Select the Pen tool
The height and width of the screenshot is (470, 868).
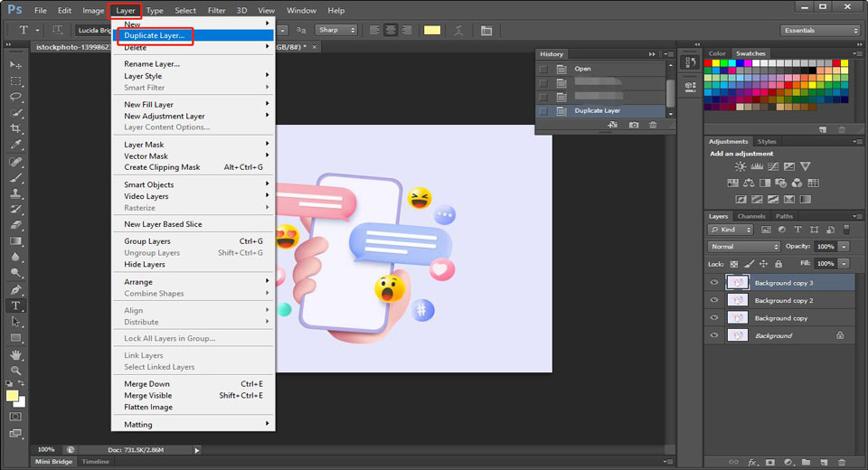tap(15, 289)
